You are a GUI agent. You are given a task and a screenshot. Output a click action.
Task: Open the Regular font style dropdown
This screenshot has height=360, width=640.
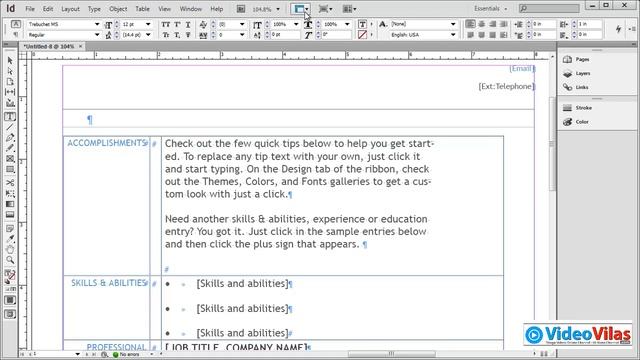coord(97,35)
